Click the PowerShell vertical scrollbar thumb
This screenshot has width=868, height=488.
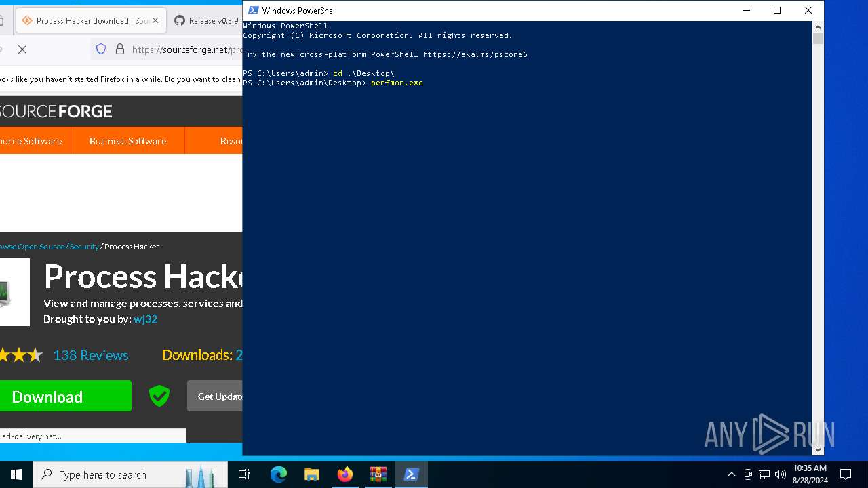click(818, 38)
